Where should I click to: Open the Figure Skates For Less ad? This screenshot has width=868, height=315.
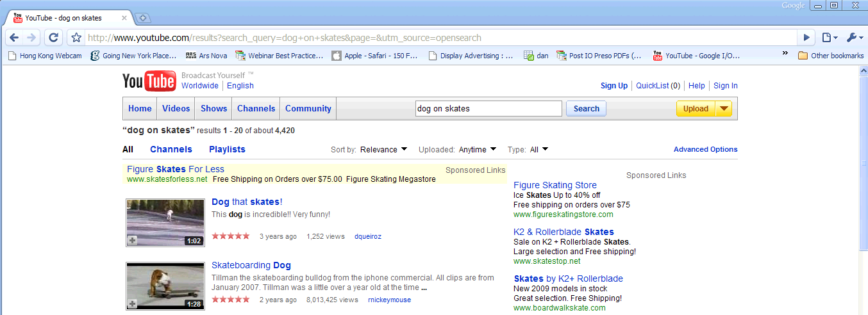point(176,169)
